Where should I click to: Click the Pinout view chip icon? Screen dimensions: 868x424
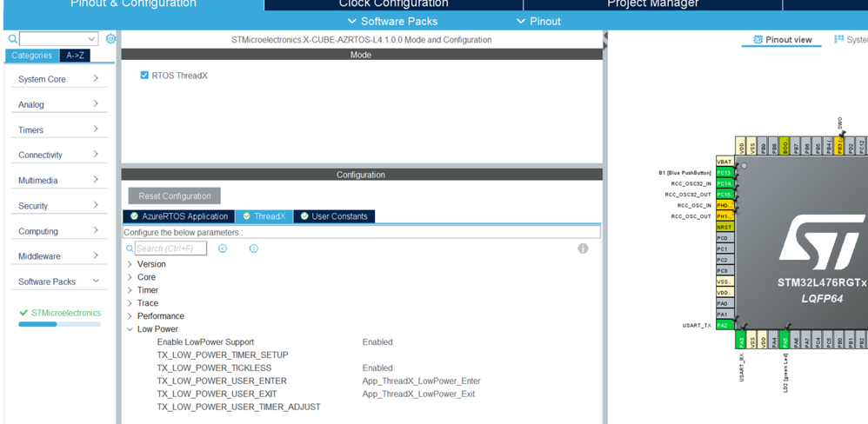[758, 40]
